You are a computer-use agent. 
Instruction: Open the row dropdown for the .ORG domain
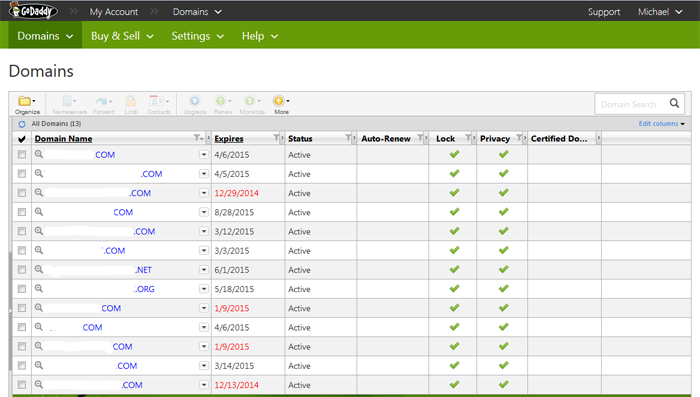[204, 289]
